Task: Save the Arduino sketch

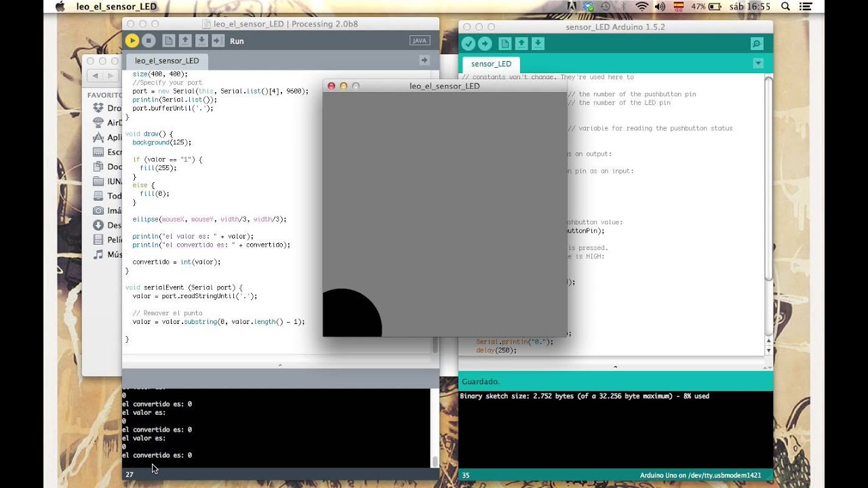Action: pos(537,43)
